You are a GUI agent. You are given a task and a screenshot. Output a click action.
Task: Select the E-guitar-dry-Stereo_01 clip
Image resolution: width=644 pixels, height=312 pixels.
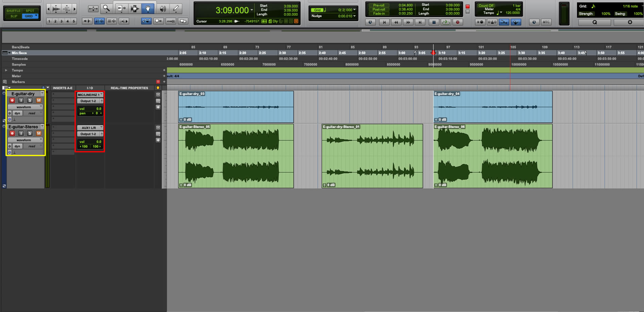(372, 156)
